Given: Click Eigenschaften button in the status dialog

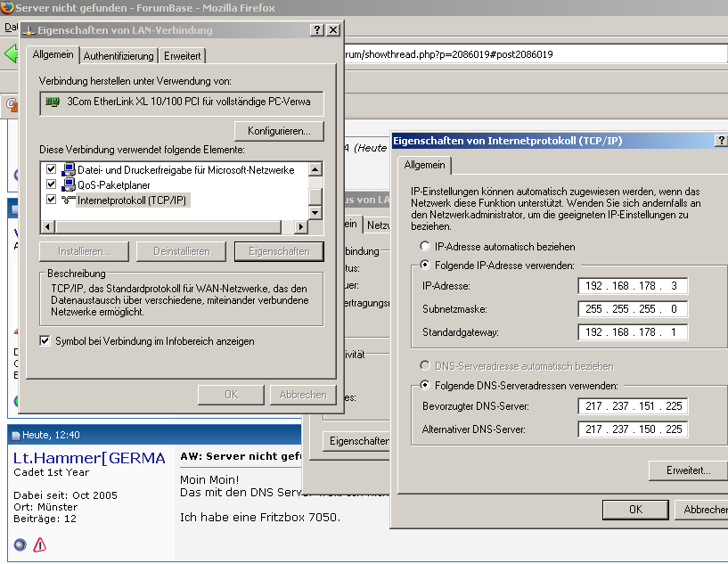Looking at the screenshot, I should click(x=356, y=440).
